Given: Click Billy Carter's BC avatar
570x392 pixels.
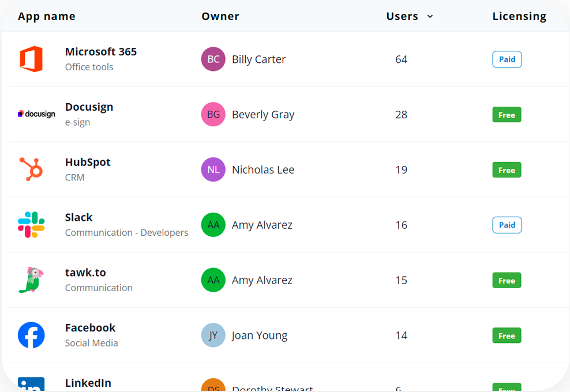Looking at the screenshot, I should click(213, 59).
